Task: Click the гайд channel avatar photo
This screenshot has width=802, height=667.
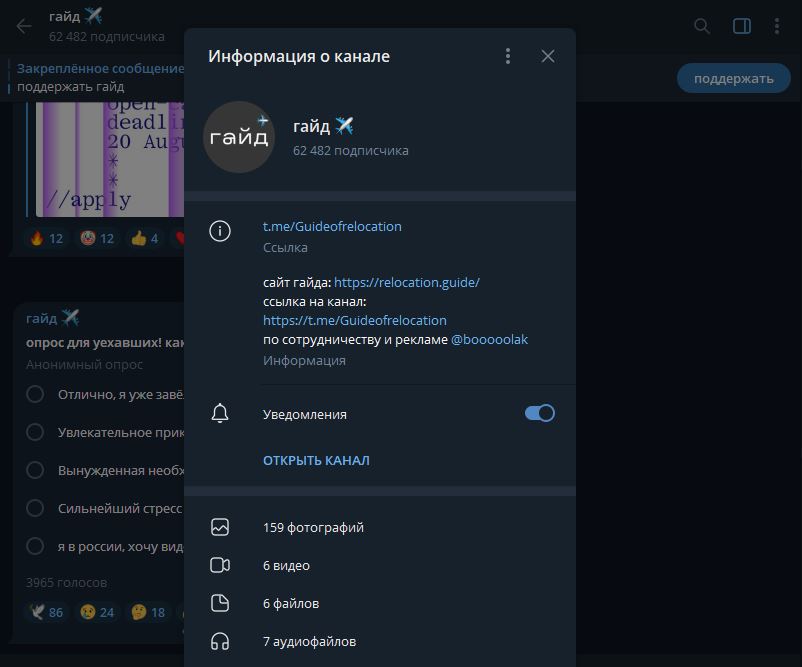Action: tap(239, 137)
